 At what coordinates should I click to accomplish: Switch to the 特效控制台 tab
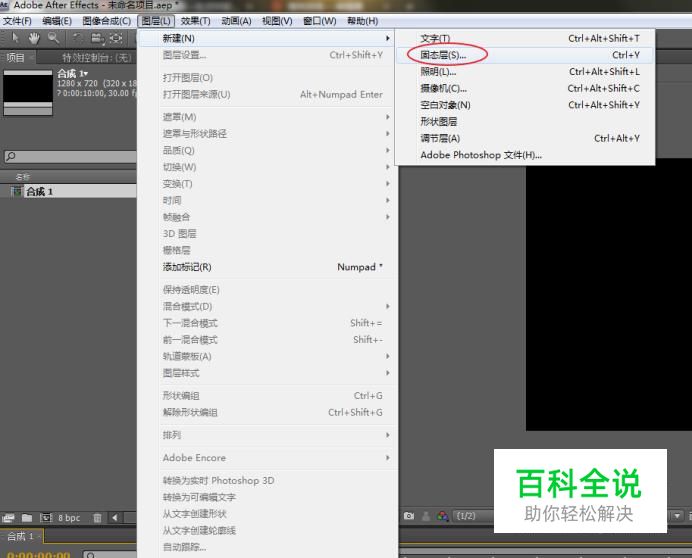[97, 58]
